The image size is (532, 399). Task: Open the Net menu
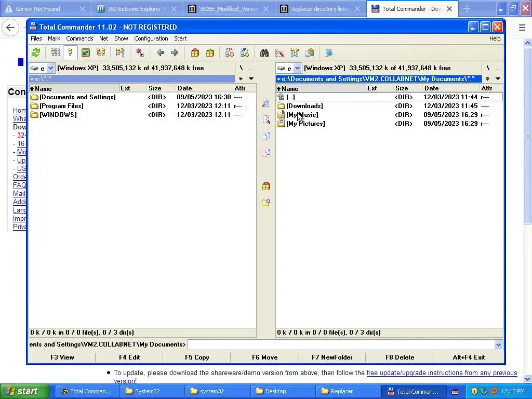tap(104, 38)
